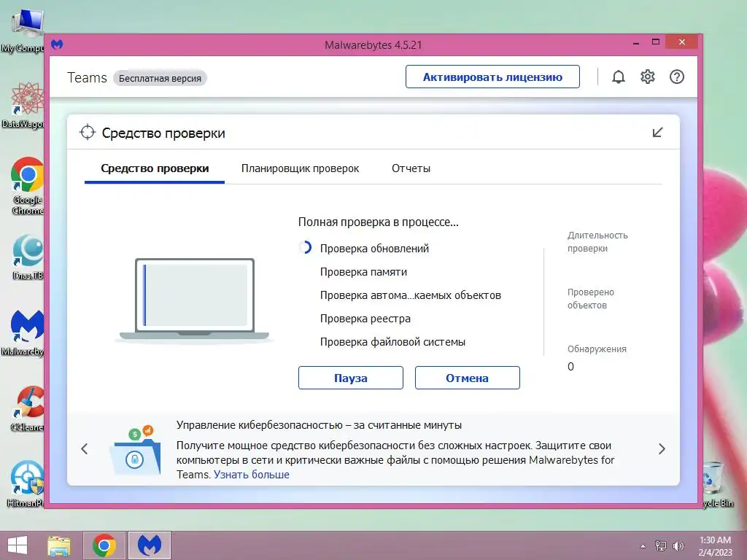Click the Проверка памяти step text
Image resolution: width=747 pixels, height=560 pixels.
click(x=363, y=272)
